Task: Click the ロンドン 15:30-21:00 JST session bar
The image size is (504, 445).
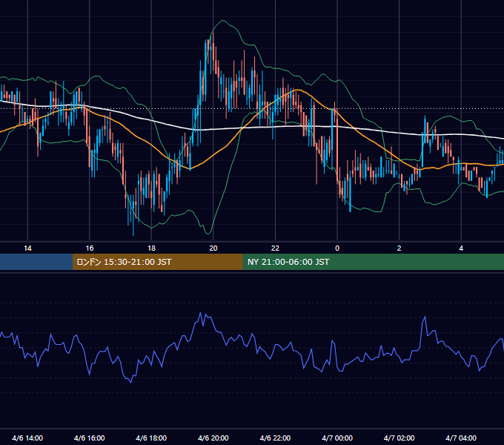Action: pos(157,262)
